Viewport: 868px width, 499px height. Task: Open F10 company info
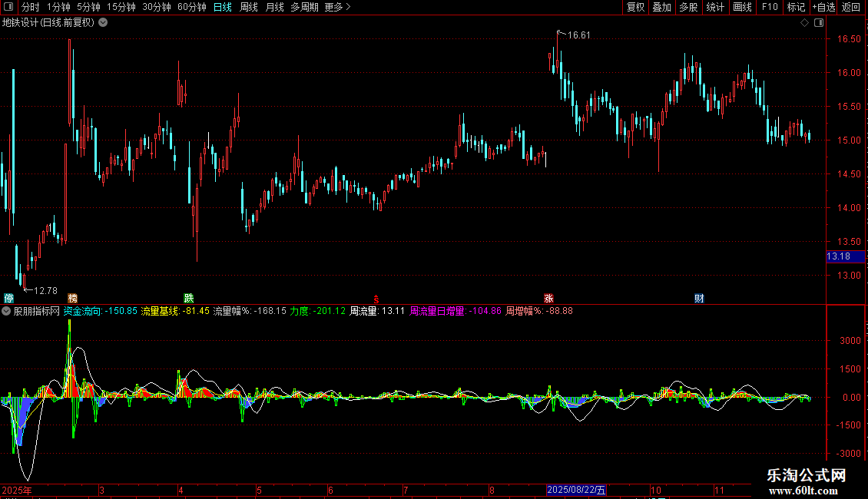770,7
